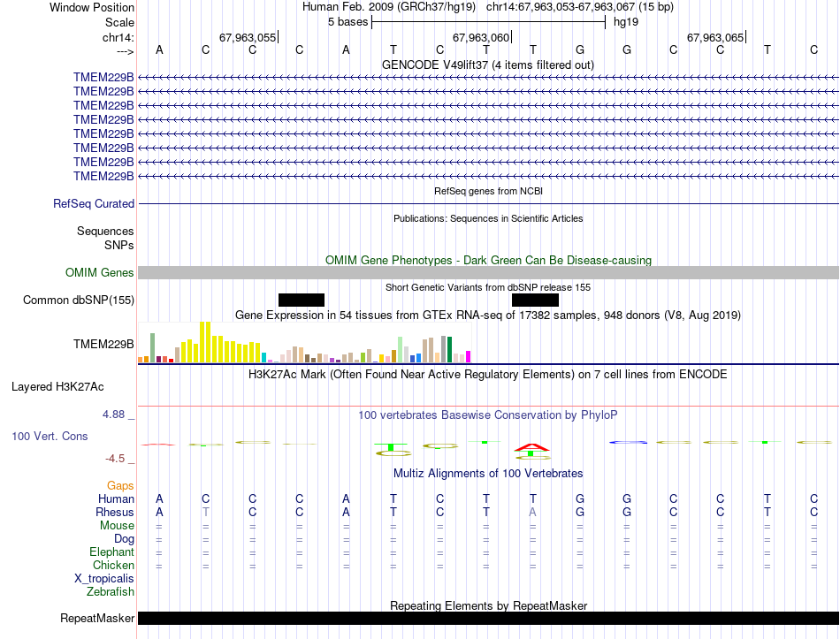The image size is (840, 639).
Task: Click the black RepeatMasker element bar
Action: [488, 618]
